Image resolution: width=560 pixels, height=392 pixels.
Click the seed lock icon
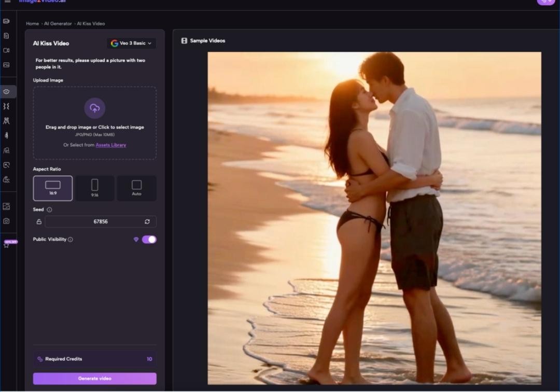point(39,221)
